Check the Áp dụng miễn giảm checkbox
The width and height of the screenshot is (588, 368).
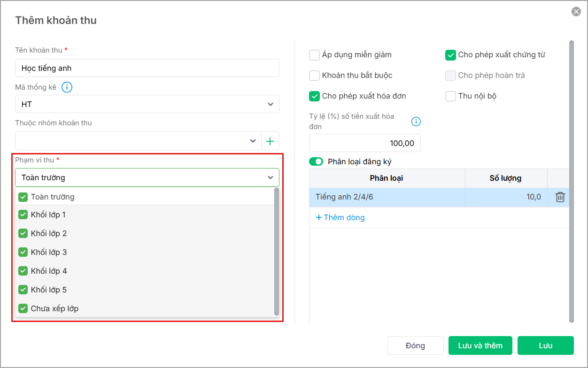315,55
